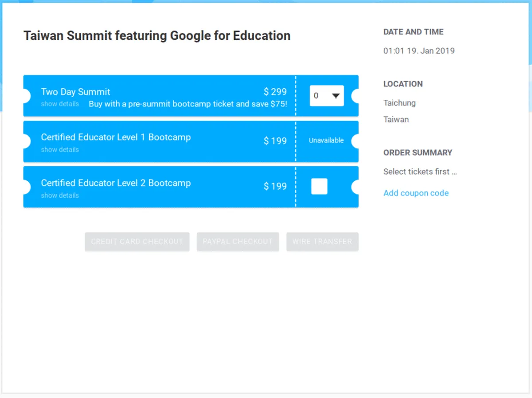
Task: Click the Two Day Summit ticket title
Action: click(76, 92)
